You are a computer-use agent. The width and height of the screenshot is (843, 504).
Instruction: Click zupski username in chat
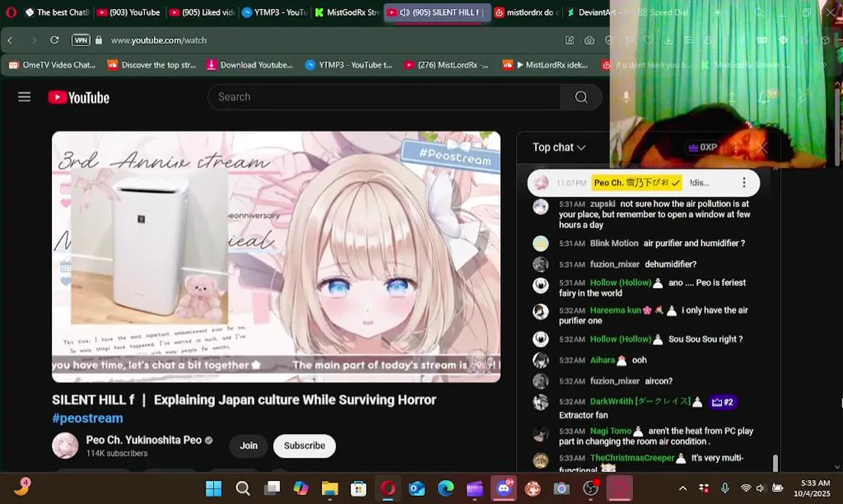click(603, 204)
